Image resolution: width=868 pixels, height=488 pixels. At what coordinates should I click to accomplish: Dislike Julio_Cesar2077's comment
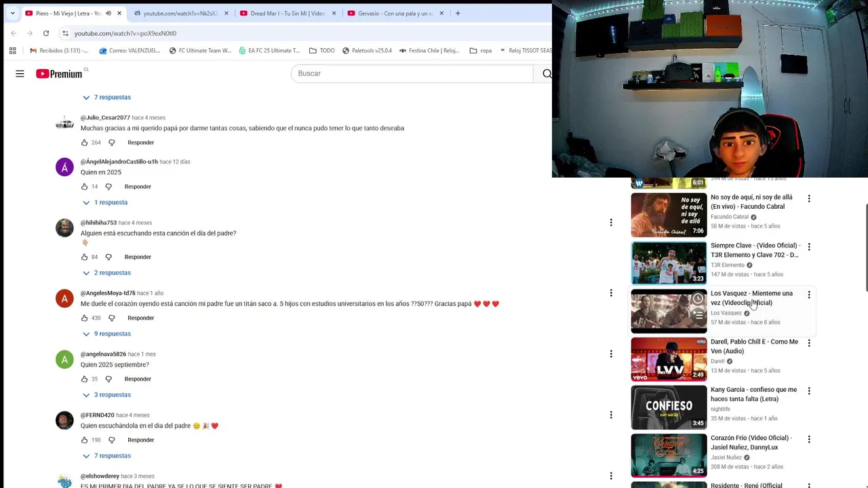coord(112,142)
